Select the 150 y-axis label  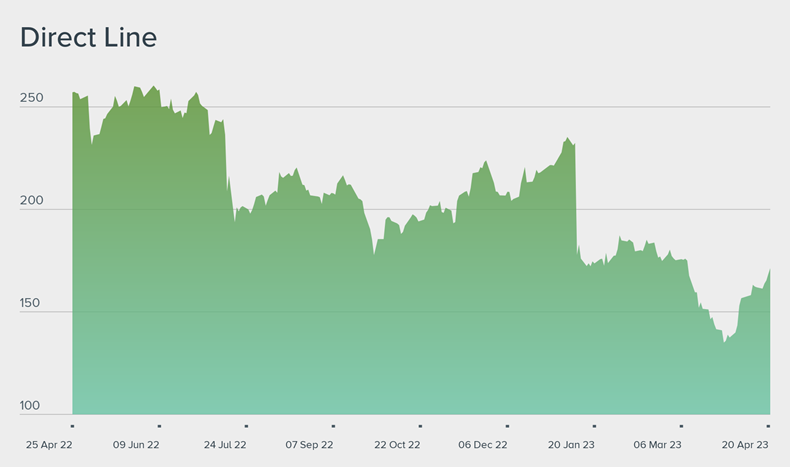[x=31, y=303]
